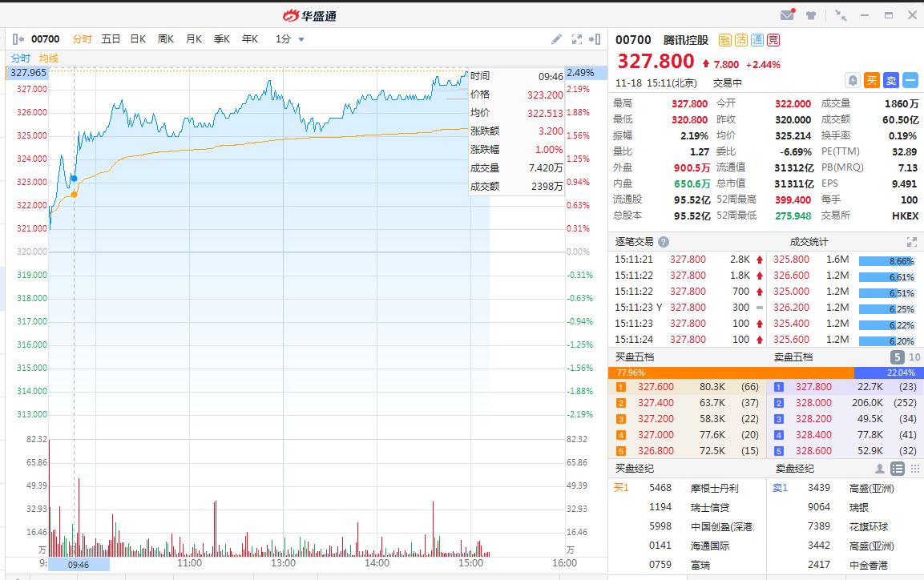Switch broker queue to list view
Image resolution: width=924 pixels, height=580 pixels.
[898, 469]
